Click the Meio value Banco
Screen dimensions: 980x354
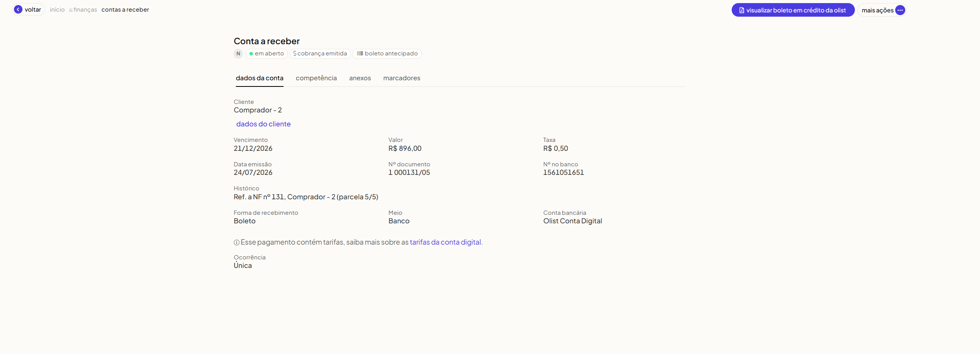[399, 221]
